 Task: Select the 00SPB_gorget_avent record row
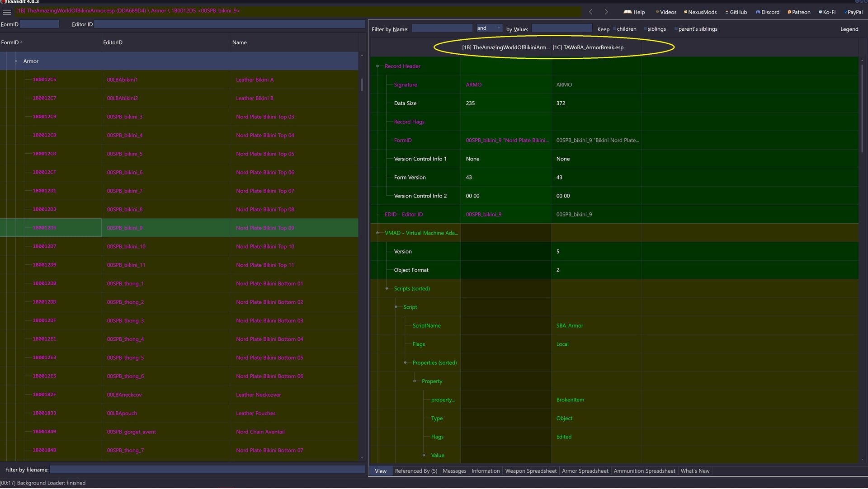click(179, 432)
